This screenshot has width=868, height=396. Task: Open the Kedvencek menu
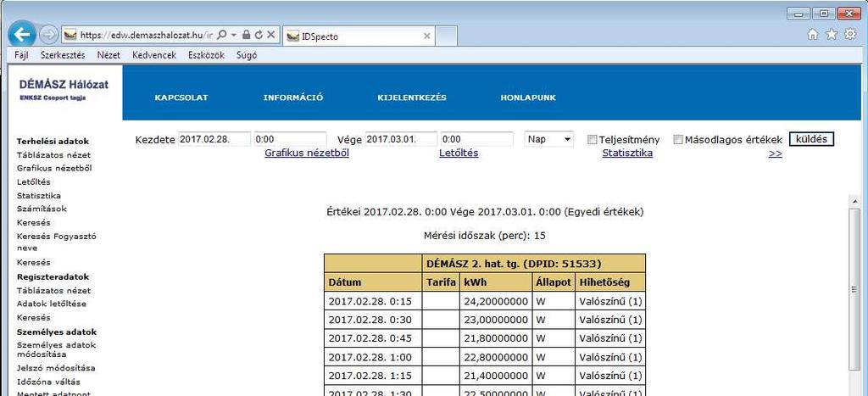pos(154,55)
